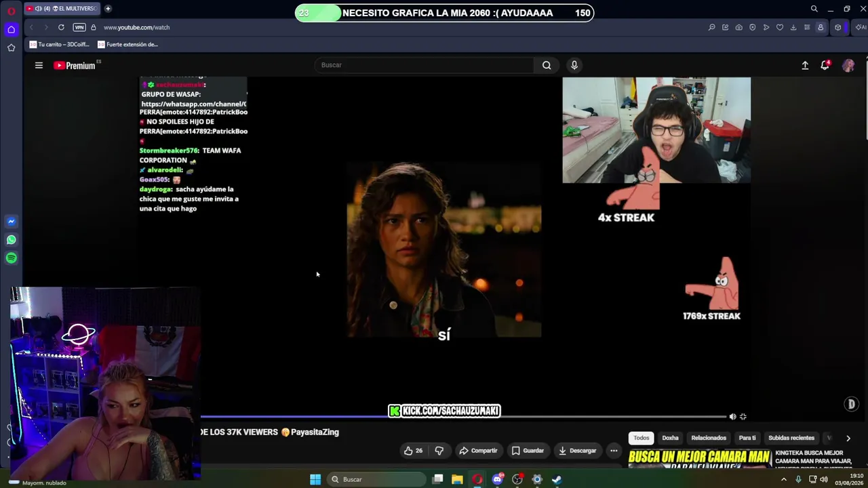Open the extensions cube icon
Image resolution: width=868 pixels, height=488 pixels.
837,27
